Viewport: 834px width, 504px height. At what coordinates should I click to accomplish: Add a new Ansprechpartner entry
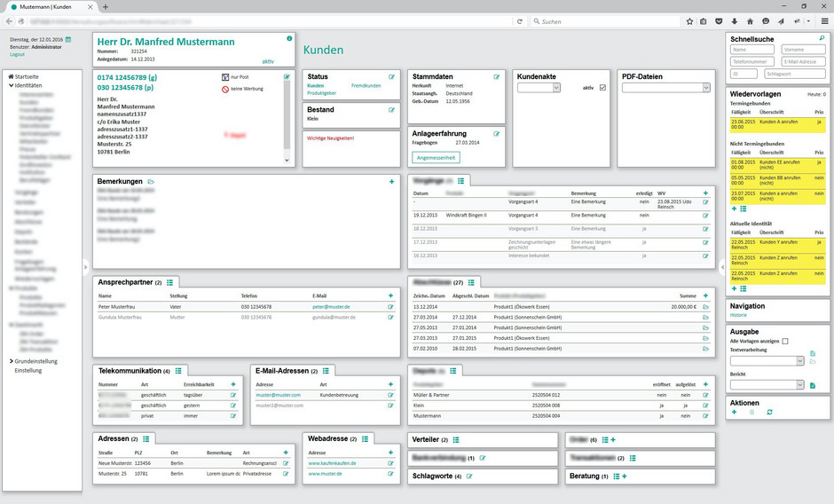[x=390, y=295]
